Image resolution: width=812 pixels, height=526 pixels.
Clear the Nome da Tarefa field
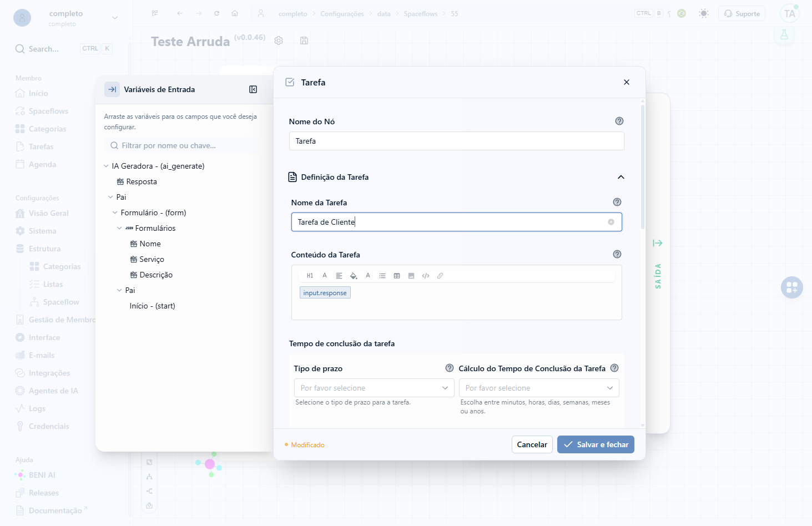(x=611, y=222)
